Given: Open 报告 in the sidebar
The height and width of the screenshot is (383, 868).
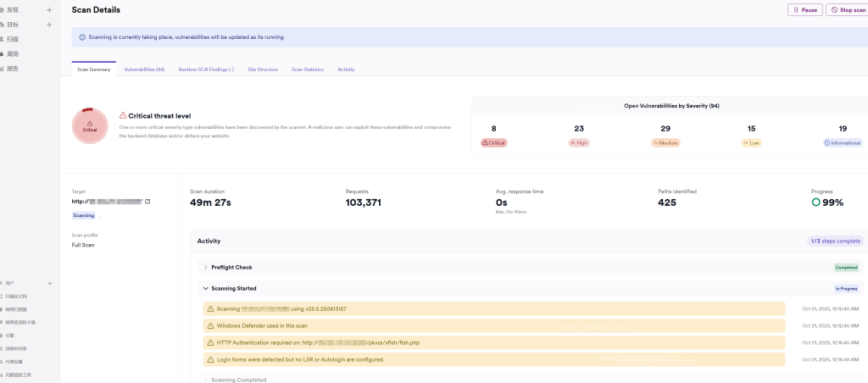Looking at the screenshot, I should click(x=13, y=68).
